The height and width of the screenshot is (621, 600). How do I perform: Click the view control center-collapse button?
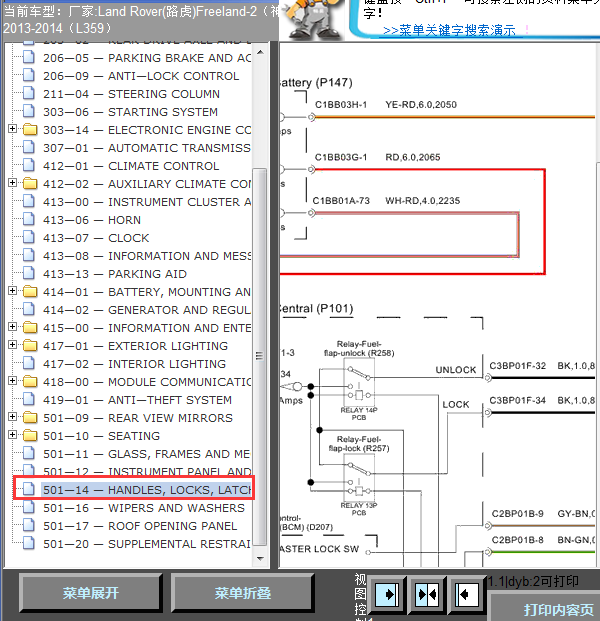click(x=427, y=594)
